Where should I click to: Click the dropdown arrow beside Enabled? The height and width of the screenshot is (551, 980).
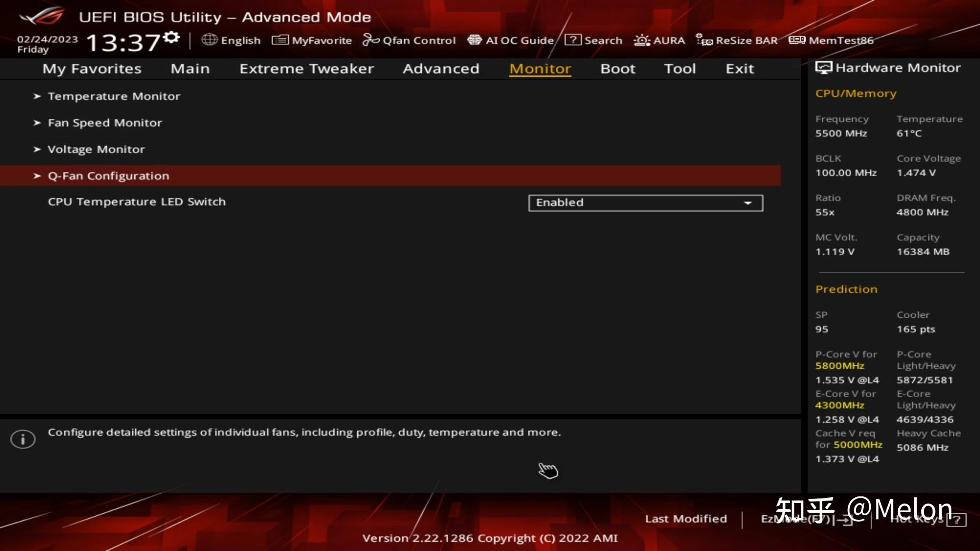point(748,203)
